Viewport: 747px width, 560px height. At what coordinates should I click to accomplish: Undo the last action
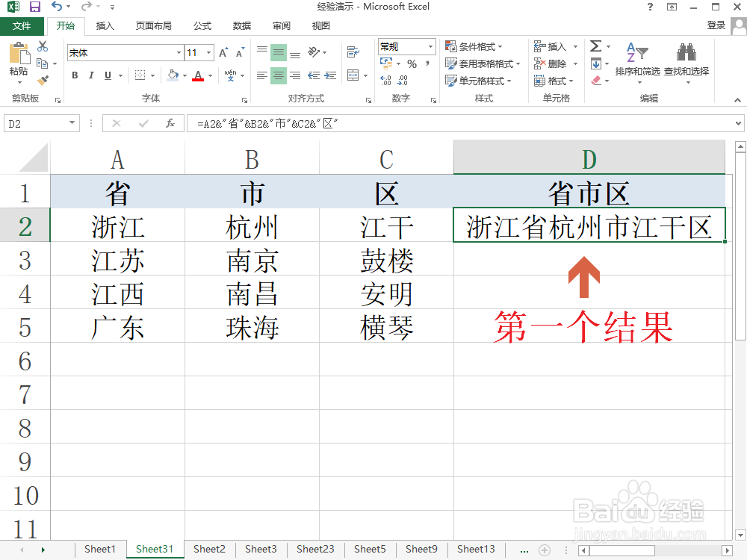57,7
